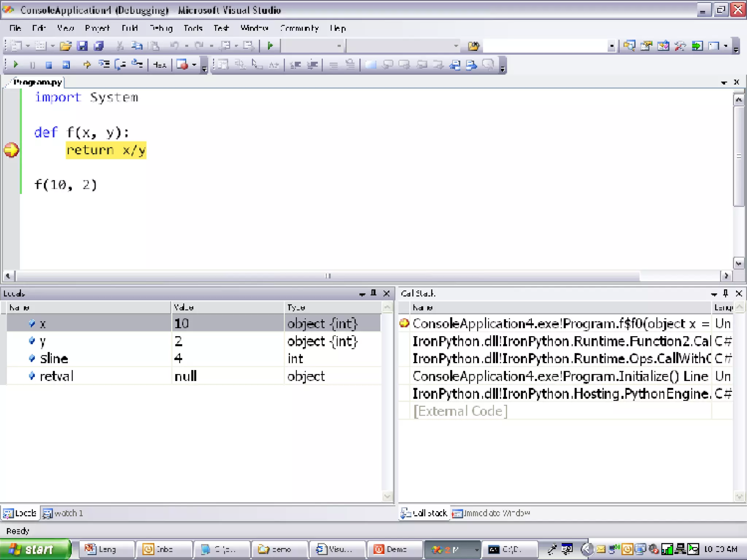
Task: Click the Stop Debugging square icon
Action: [x=49, y=65]
